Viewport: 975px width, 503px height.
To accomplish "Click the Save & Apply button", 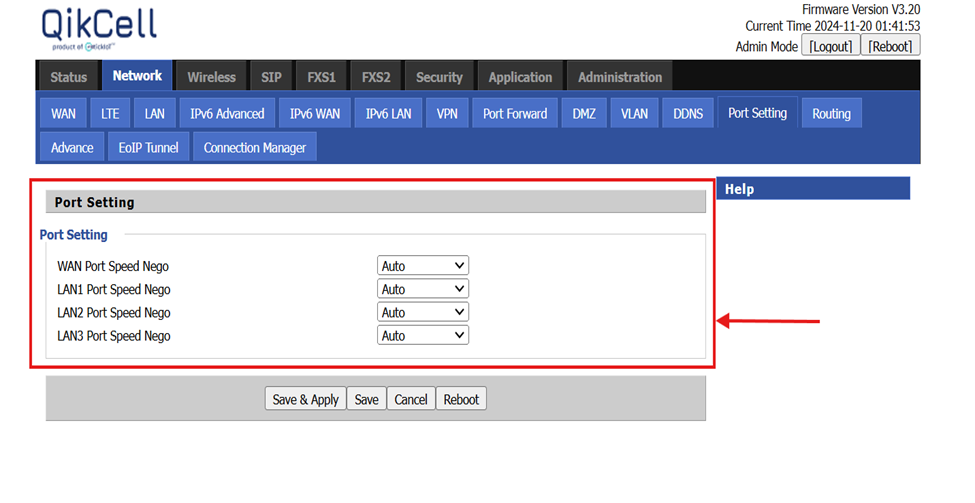I will coord(305,399).
